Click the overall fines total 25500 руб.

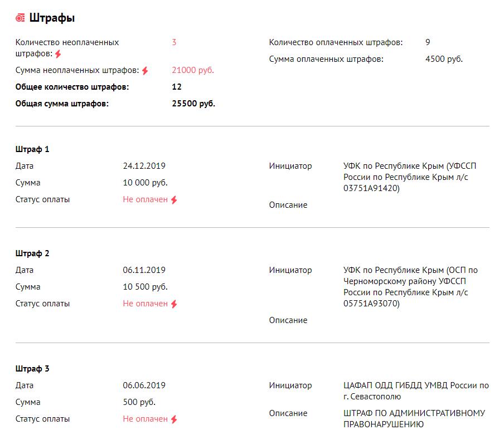(x=193, y=104)
